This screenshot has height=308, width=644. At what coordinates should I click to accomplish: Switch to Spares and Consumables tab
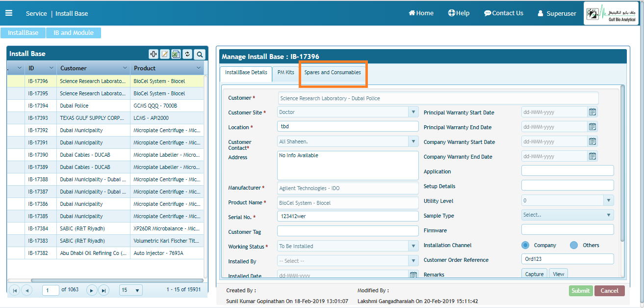click(333, 73)
